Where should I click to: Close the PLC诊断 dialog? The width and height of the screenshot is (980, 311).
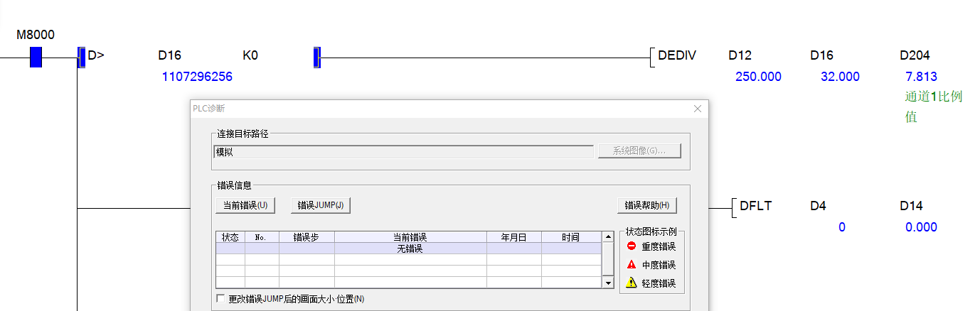point(697,109)
